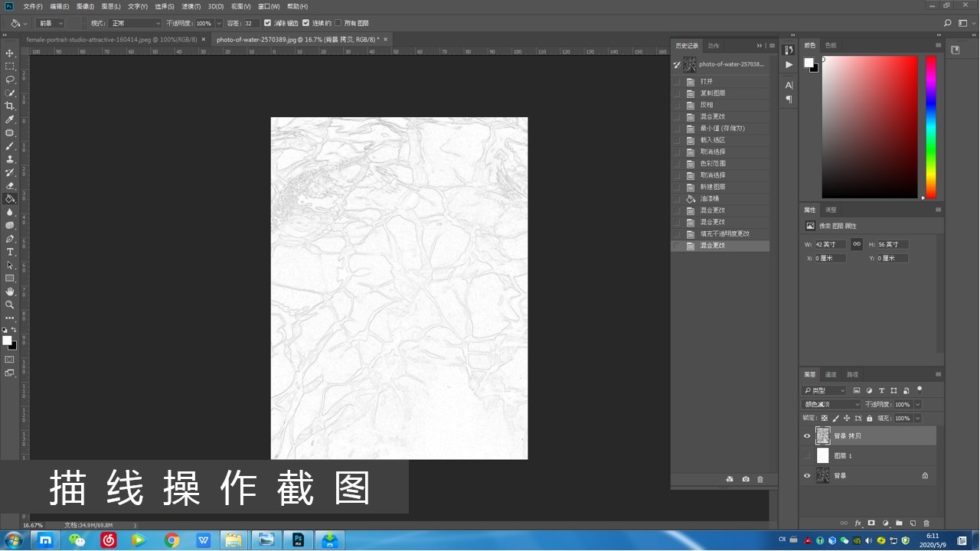Lock all on the layer
Image resolution: width=980 pixels, height=551 pixels.
pyautogui.click(x=869, y=419)
